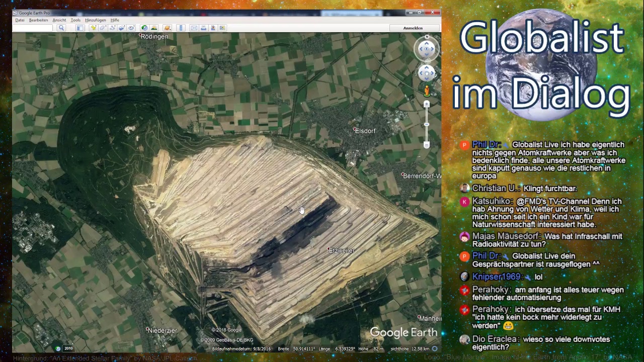This screenshot has width=644, height=362.
Task: Click the Rödingen place label
Action: click(x=154, y=37)
